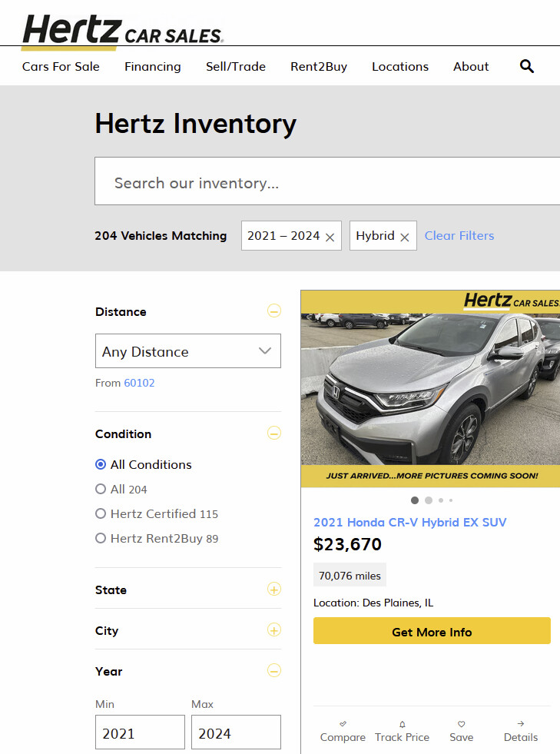Click the Compare checkmark icon
Viewport: 560px width, 754px height.
(343, 724)
